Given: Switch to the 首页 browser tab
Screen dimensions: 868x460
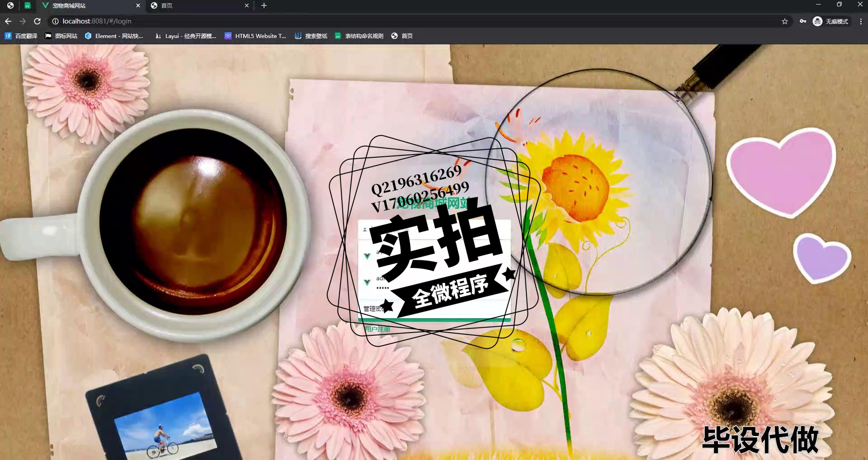Looking at the screenshot, I should coord(200,5).
